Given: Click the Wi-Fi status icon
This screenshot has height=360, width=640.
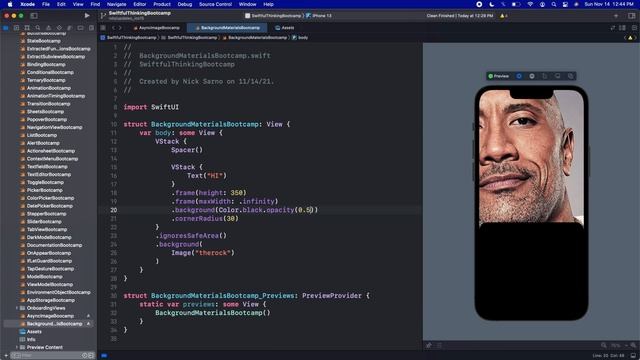Looking at the screenshot, I should pos(530,4).
